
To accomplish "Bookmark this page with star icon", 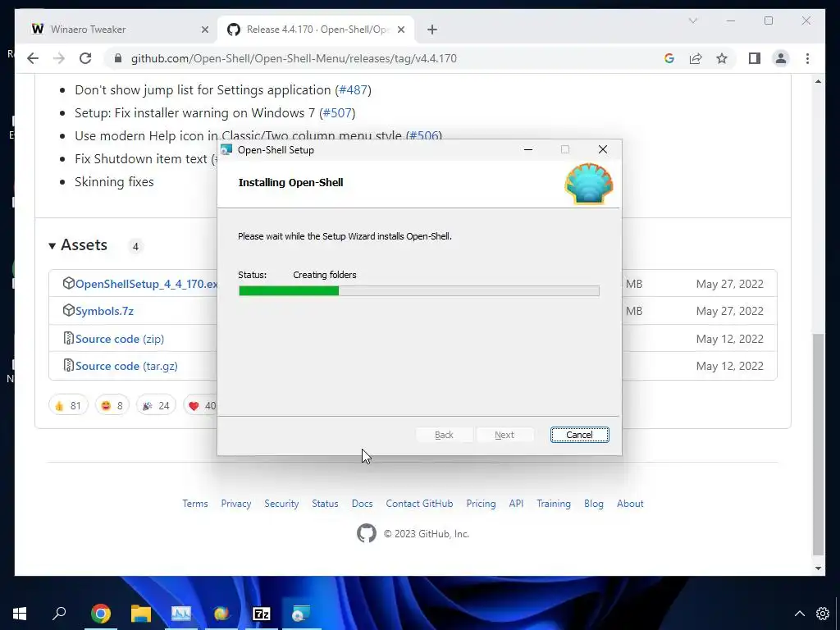I will [x=722, y=58].
